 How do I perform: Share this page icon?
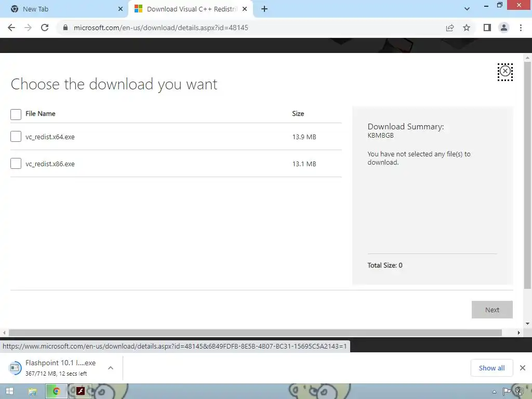click(450, 28)
